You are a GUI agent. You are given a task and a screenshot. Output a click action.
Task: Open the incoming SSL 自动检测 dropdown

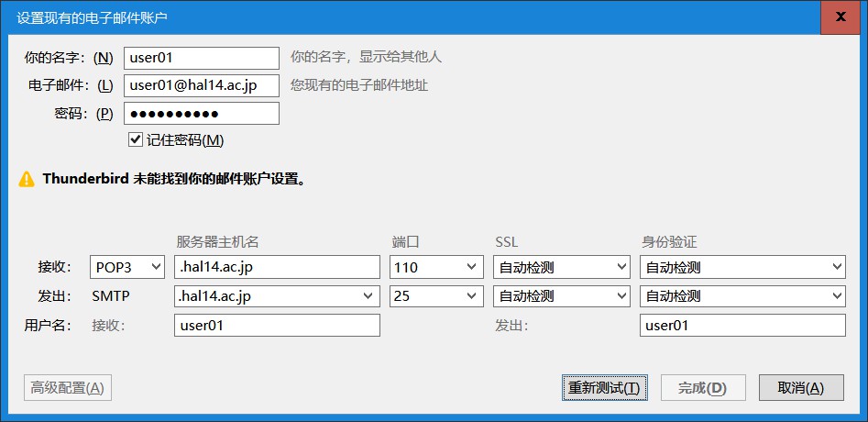tap(561, 268)
